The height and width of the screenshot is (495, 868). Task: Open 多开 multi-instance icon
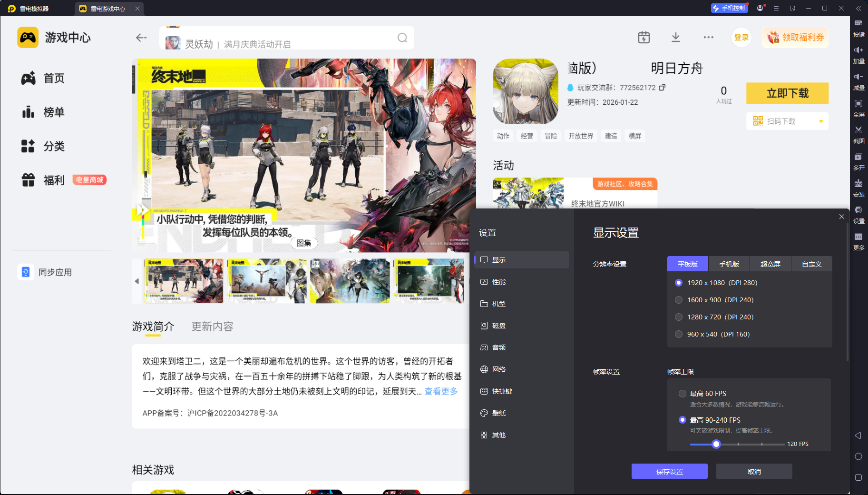tap(858, 157)
